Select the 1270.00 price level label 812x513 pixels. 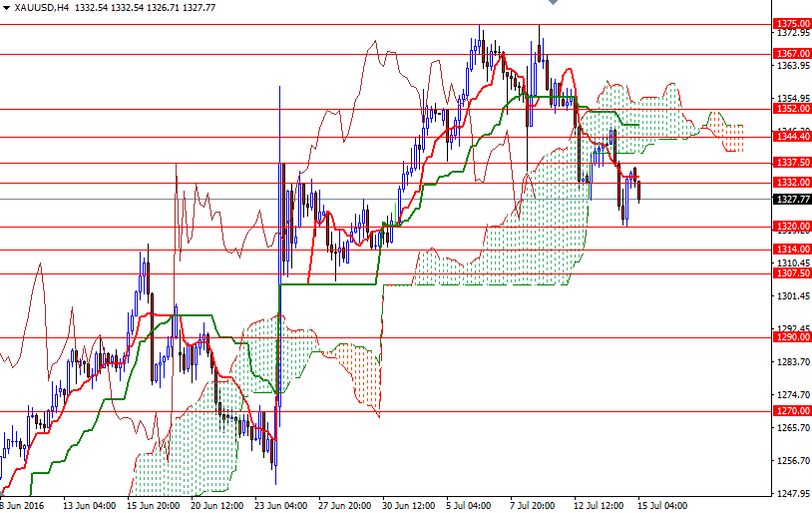[792, 410]
